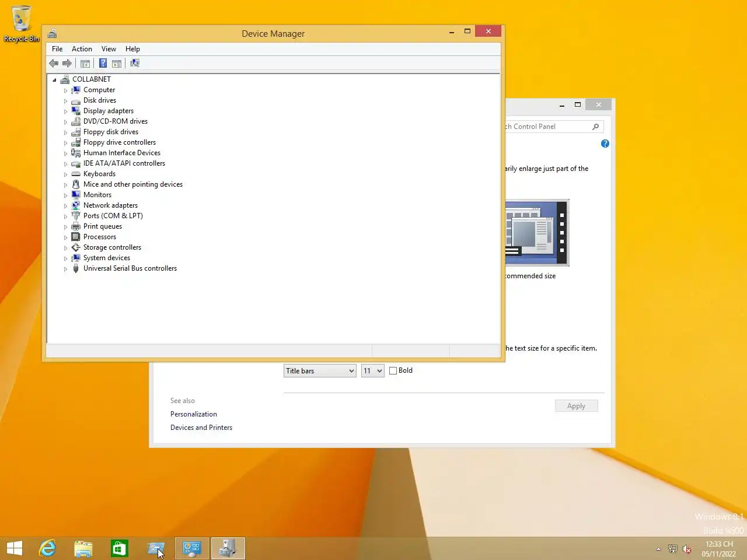
Task: Open the blue help icon in Control Panel window
Action: point(605,143)
